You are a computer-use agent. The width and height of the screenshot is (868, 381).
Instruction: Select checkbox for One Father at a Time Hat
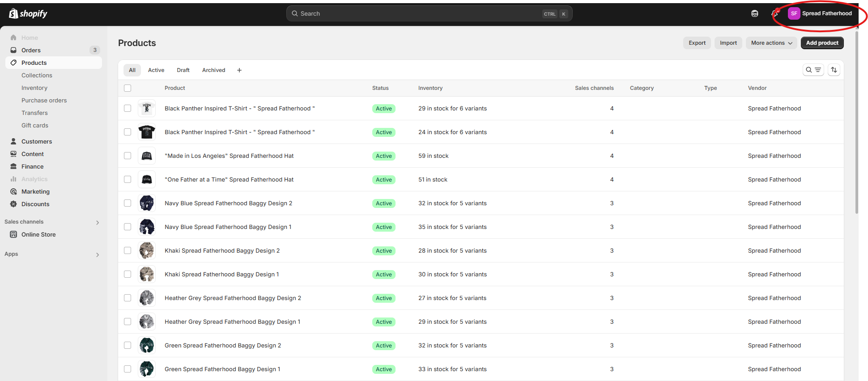click(128, 179)
